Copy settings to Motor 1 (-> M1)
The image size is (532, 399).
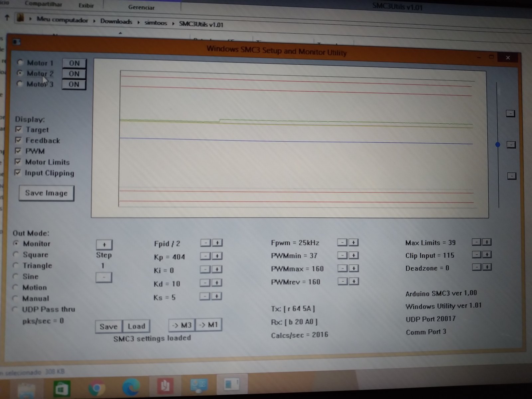tap(208, 325)
